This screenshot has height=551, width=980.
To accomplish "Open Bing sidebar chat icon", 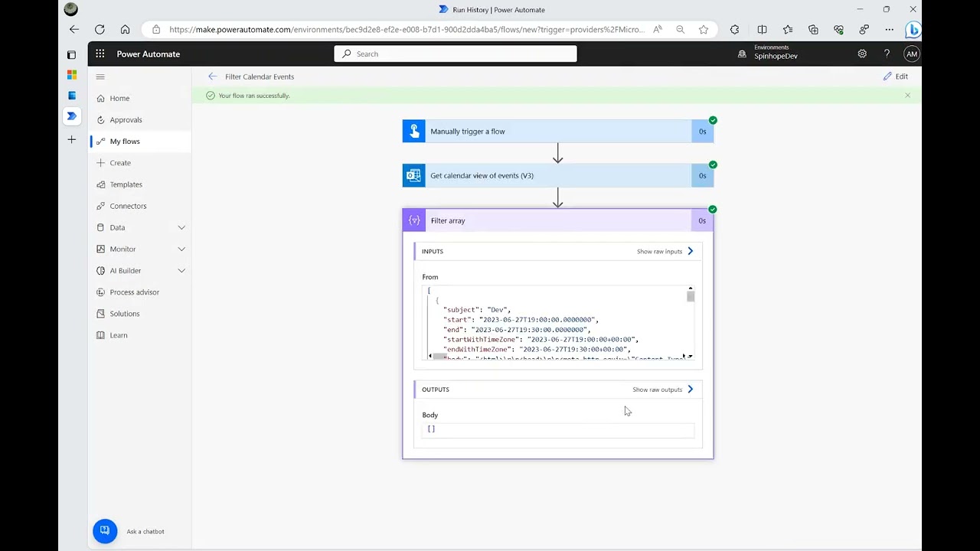I will pyautogui.click(x=913, y=30).
